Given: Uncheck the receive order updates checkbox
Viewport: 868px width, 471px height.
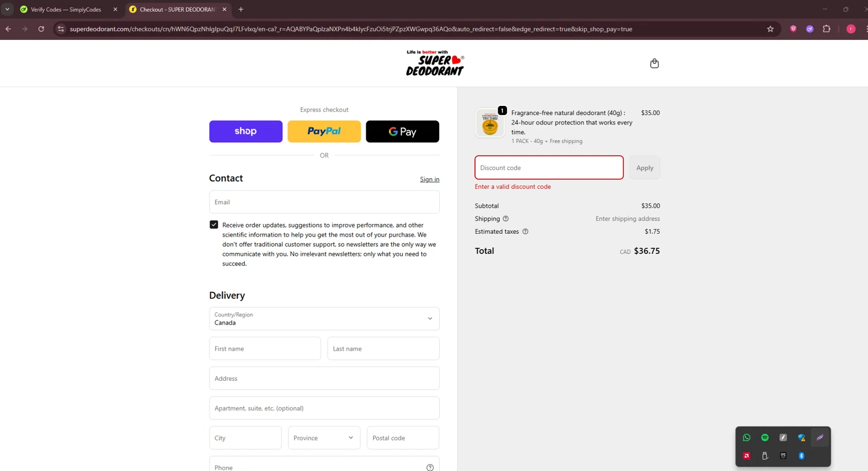Looking at the screenshot, I should (214, 225).
